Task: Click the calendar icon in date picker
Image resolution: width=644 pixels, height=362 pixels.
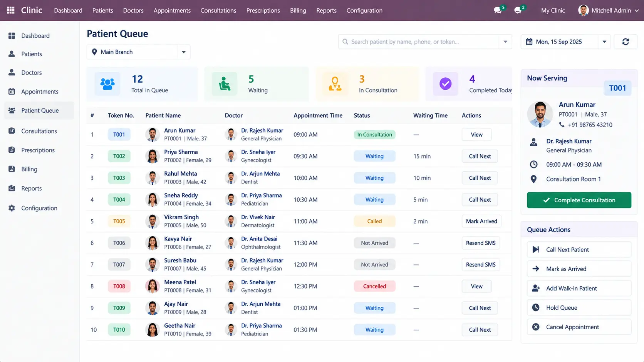Action: click(x=529, y=42)
